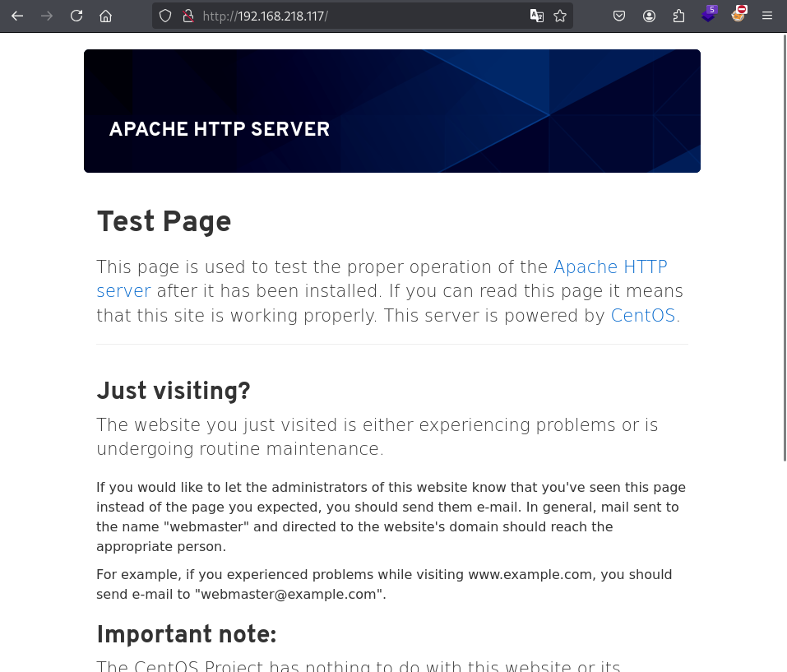Open the CentOS link
Image resolution: width=787 pixels, height=672 pixels.
(x=643, y=316)
